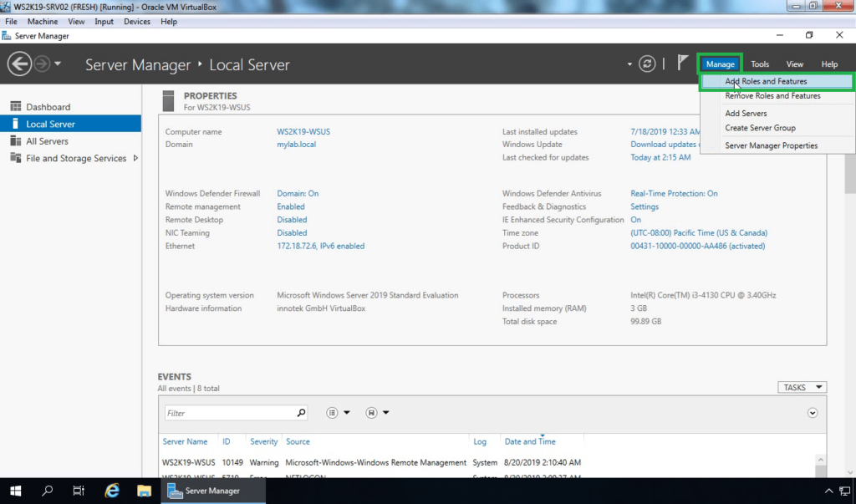Screen dimensions: 856x504
Task: Open the navigation history dropdown arrow
Action: point(58,64)
